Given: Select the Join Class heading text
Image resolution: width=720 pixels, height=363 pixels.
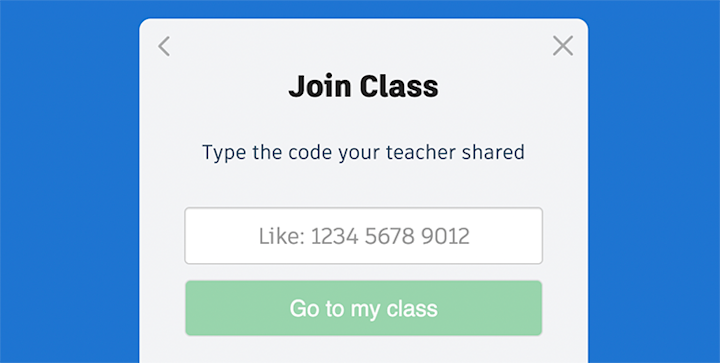Looking at the screenshot, I should pos(363,86).
